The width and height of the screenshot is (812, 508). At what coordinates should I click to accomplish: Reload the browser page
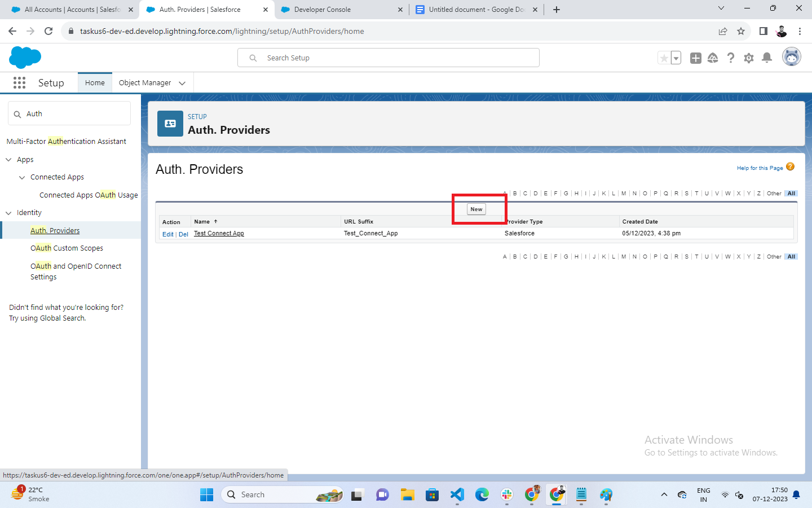point(48,31)
